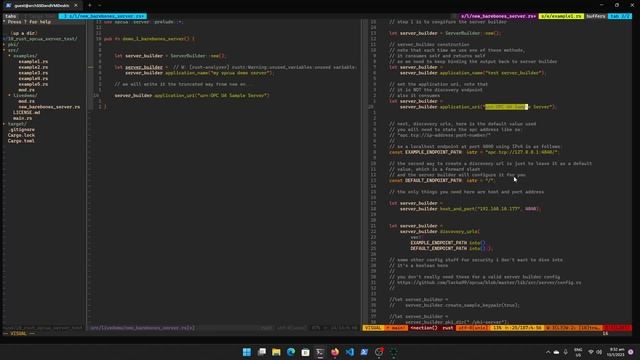Click the left pane's application_uri line
Viewport: 640px width, 360px height.
coord(192,96)
